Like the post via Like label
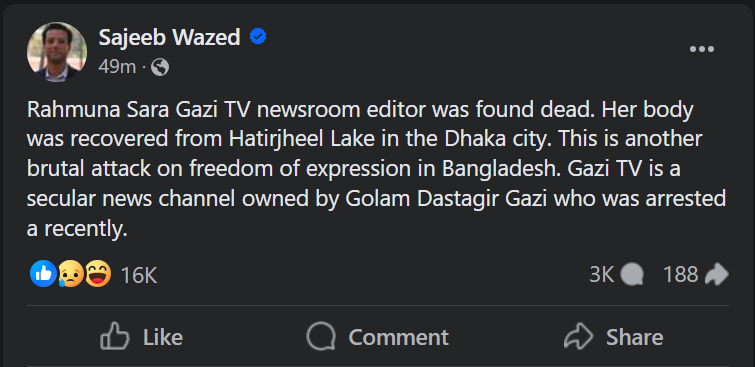Screen dimensions: 755x367 click(x=163, y=337)
